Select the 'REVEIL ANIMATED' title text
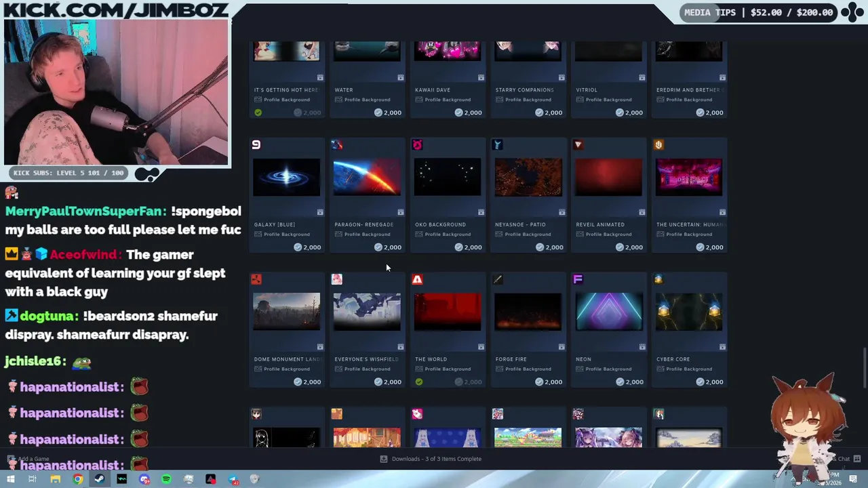 600,224
